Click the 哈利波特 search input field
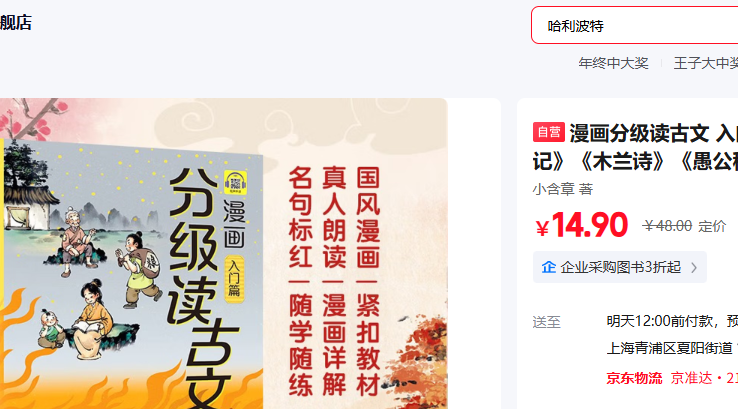This screenshot has height=409, width=738. coord(635,25)
